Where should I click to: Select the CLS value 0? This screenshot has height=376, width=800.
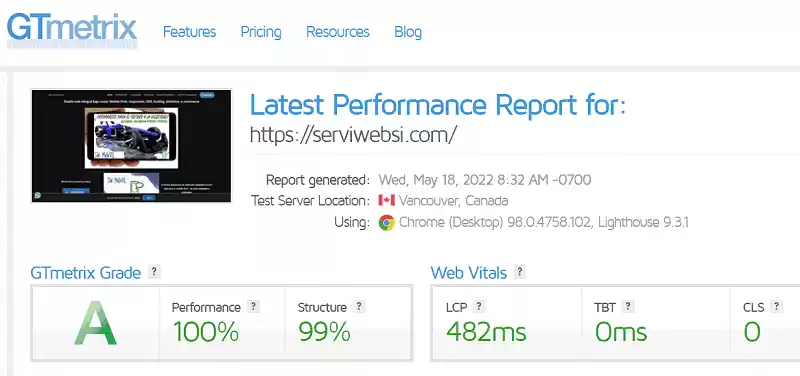[752, 332]
